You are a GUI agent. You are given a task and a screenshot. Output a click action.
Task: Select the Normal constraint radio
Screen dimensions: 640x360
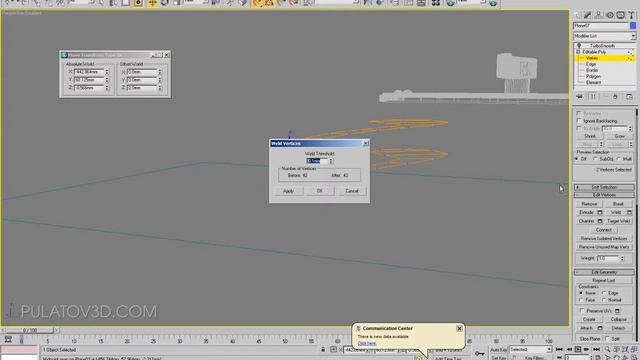point(604,300)
